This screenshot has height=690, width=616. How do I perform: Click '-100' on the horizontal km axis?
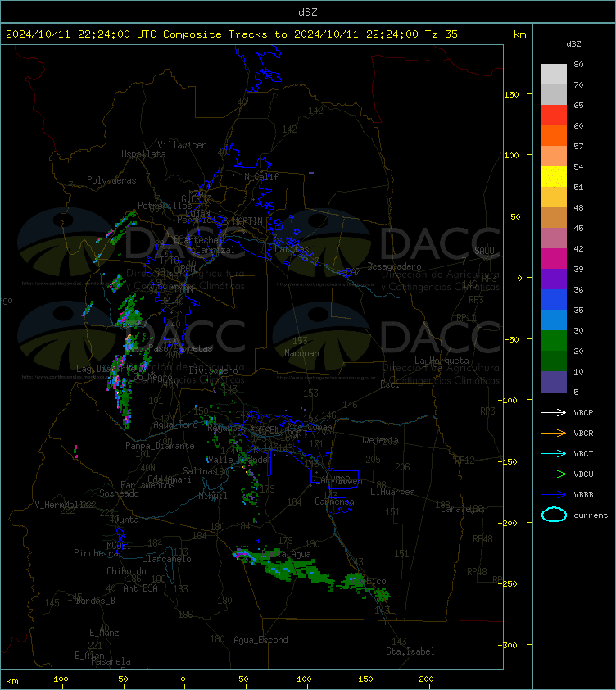[58, 679]
